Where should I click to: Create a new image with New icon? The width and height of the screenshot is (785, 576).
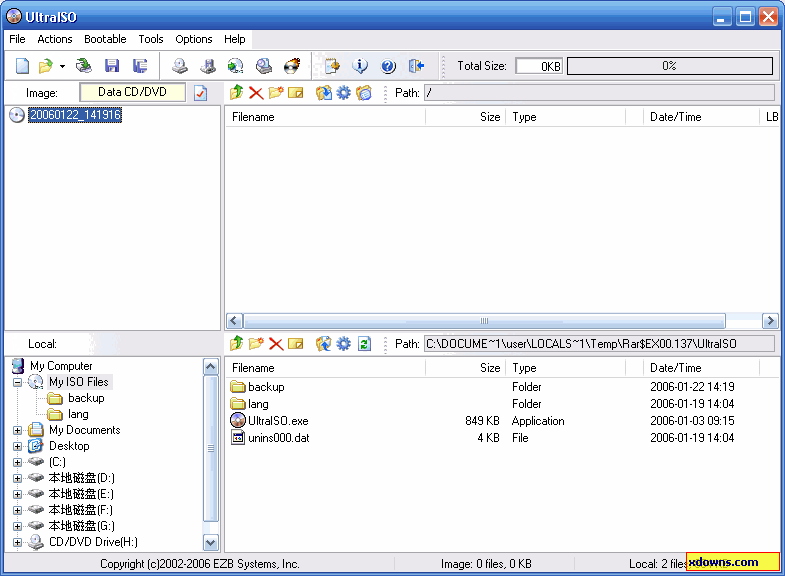pyautogui.click(x=22, y=66)
